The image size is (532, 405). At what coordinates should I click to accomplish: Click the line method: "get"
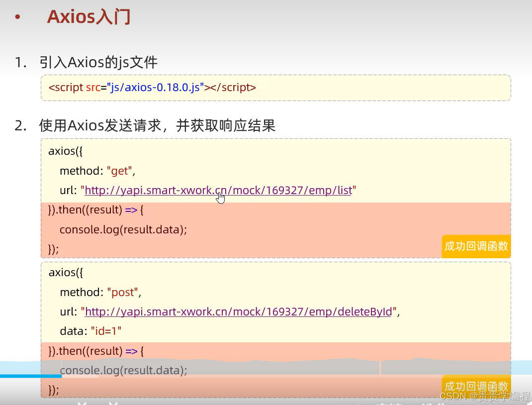97,171
